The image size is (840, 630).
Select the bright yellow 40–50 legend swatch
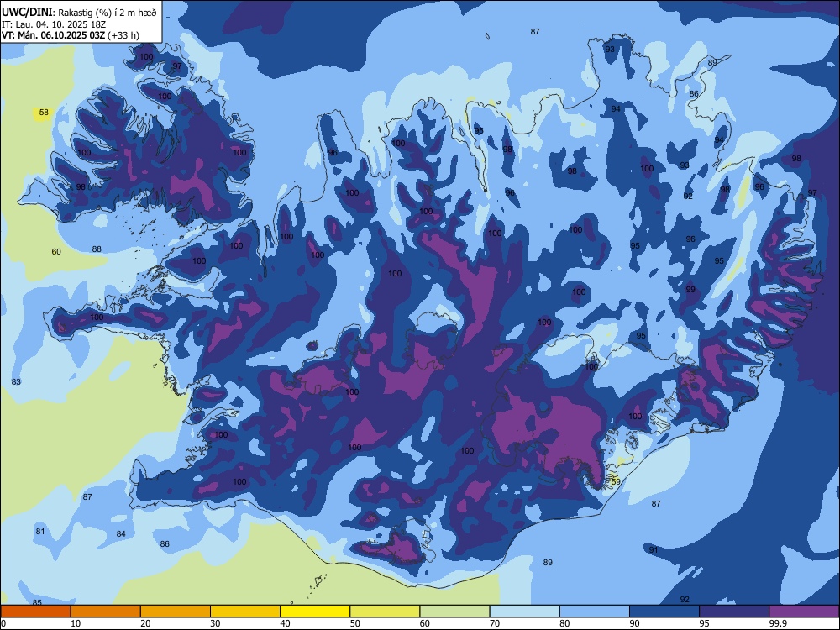point(315,612)
